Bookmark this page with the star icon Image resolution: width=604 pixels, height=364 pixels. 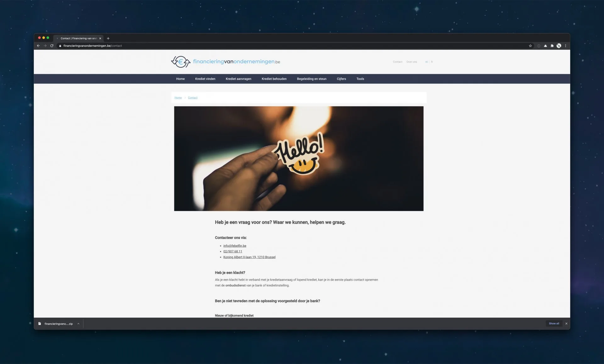(530, 46)
